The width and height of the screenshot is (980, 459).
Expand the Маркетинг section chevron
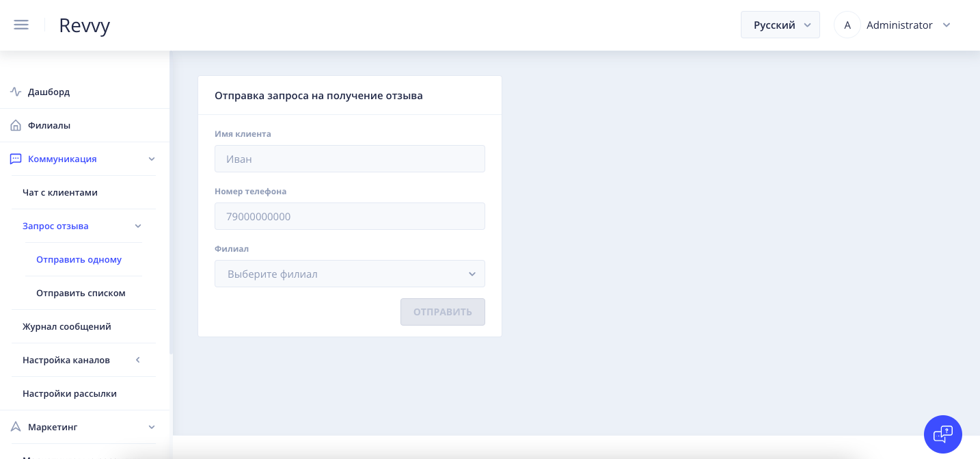(152, 427)
